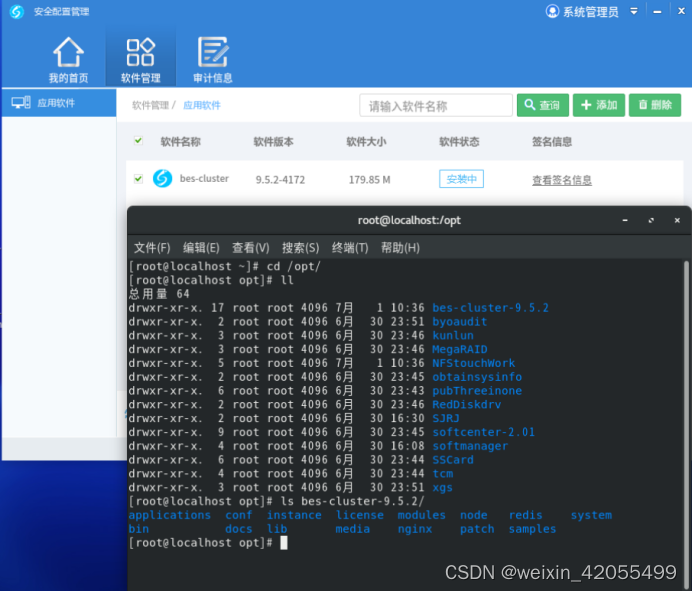693x592 pixels.
Task: Toggle the bes-cluster row checkbox
Action: click(x=138, y=179)
